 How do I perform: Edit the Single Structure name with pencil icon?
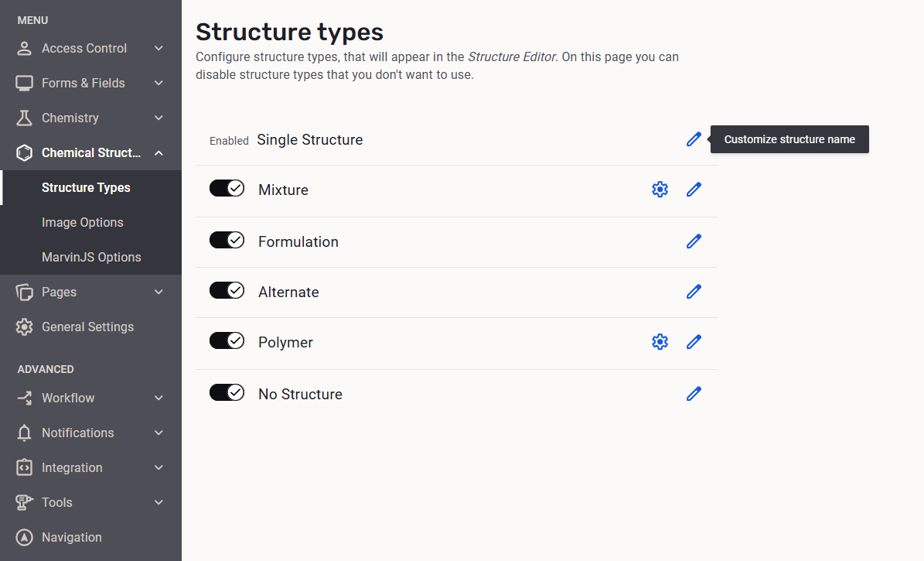pos(694,139)
